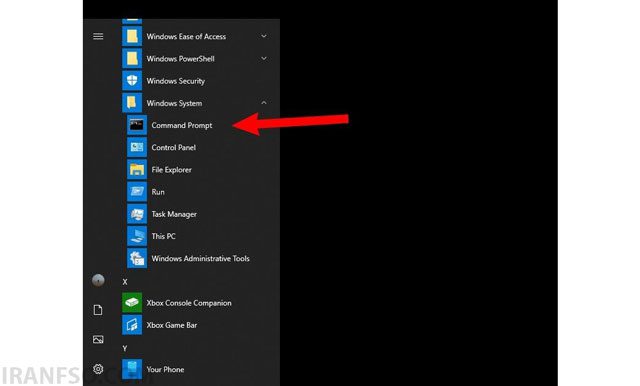Image resolution: width=640 pixels, height=386 pixels.
Task: Select the Windows PowerShell folder label
Action: [x=180, y=59]
